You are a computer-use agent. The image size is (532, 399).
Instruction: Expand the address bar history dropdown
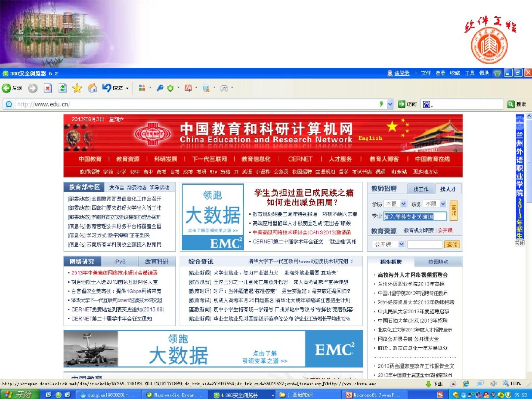tap(390, 104)
